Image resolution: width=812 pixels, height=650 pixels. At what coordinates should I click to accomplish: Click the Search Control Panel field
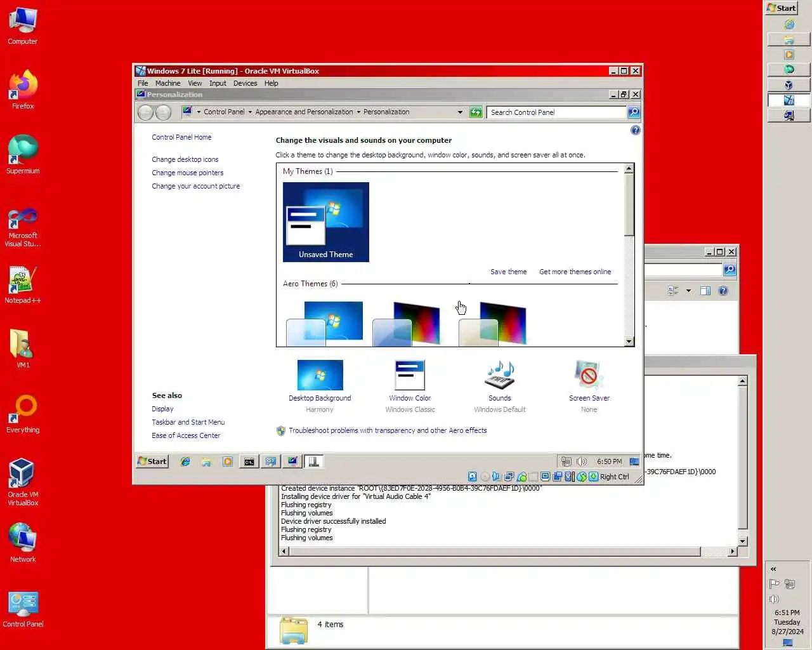point(556,112)
